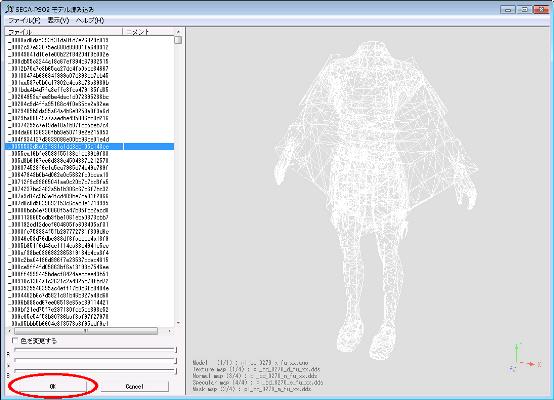
Task: Click the file list scroll-up arrow
Action: pos(178,32)
